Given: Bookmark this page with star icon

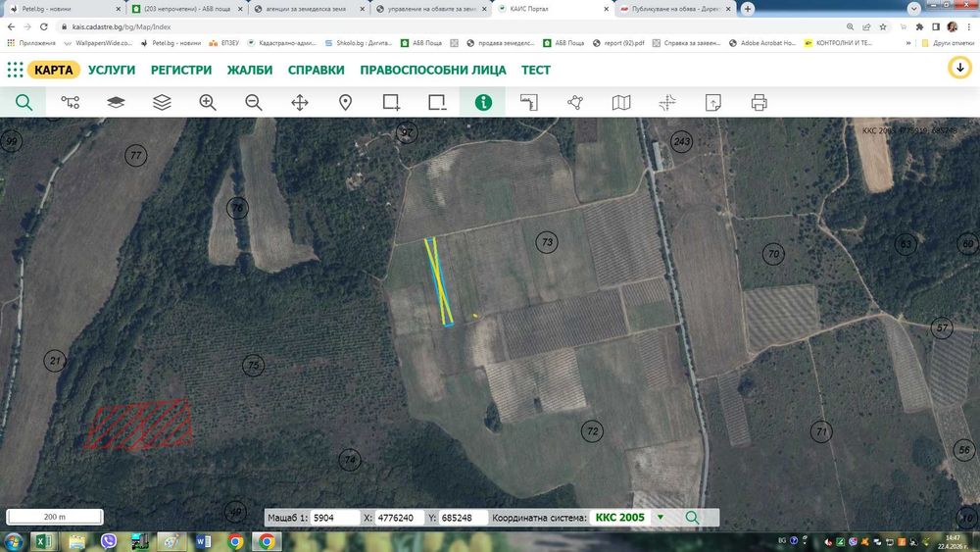Looking at the screenshot, I should coord(883,26).
